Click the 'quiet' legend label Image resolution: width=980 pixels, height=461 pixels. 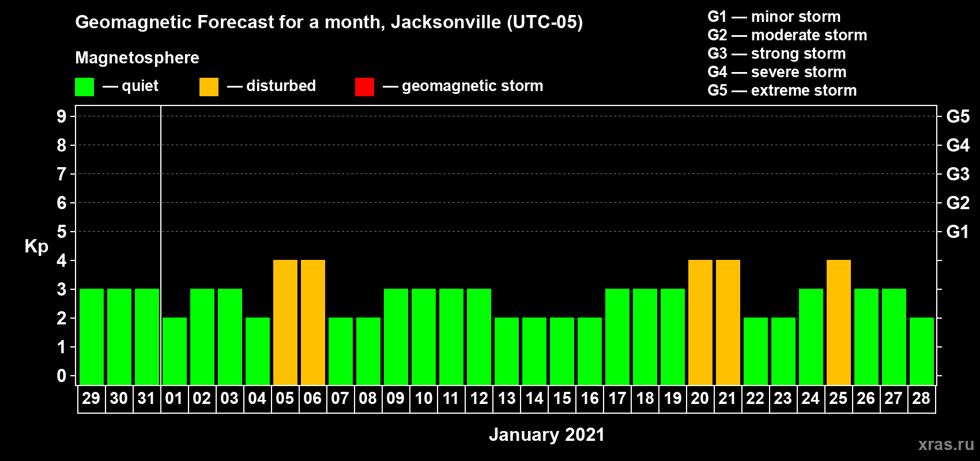click(x=140, y=86)
